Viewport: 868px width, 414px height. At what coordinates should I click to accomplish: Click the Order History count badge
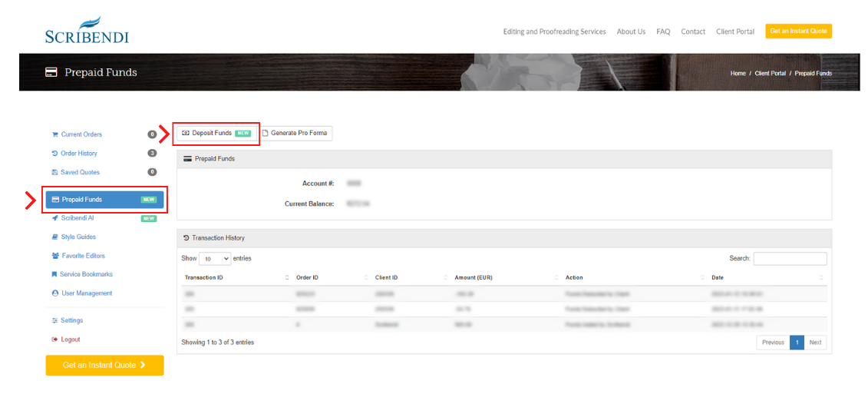[x=152, y=153]
